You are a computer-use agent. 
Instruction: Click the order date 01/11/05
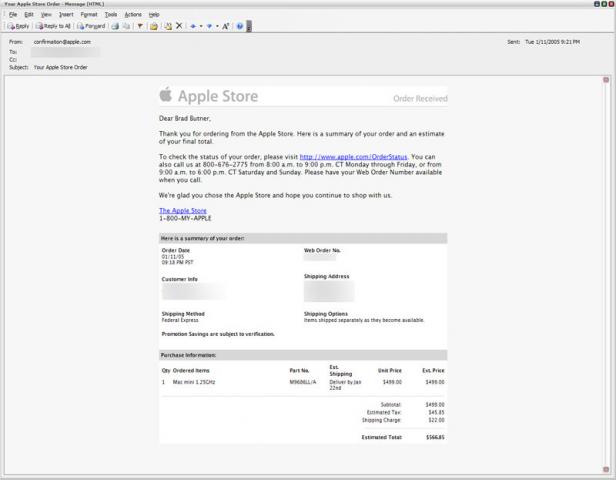click(x=173, y=256)
